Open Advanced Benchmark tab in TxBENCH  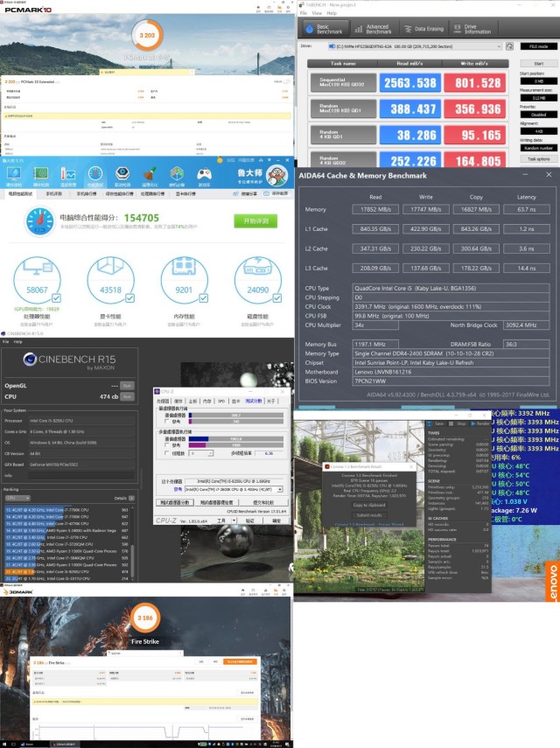click(374, 29)
